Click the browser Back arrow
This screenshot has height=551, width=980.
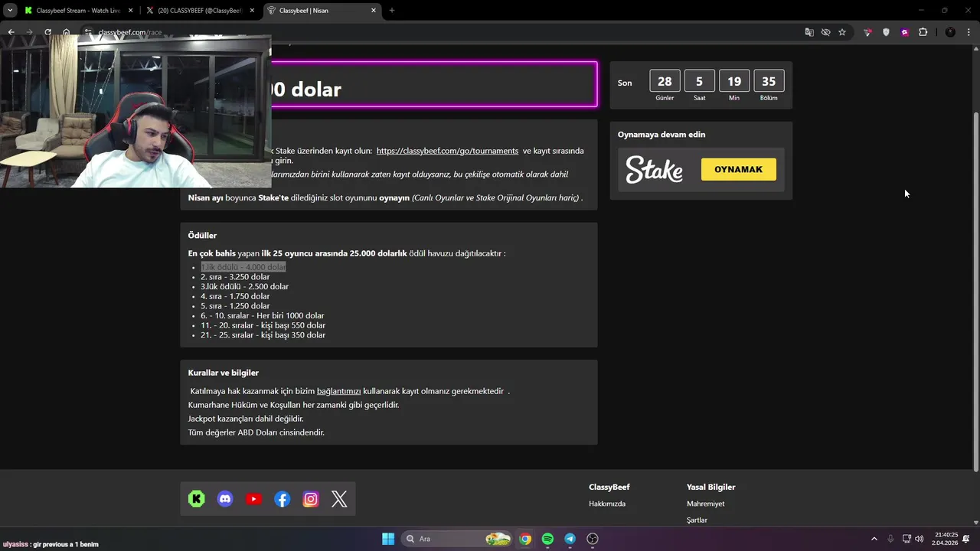(x=11, y=32)
